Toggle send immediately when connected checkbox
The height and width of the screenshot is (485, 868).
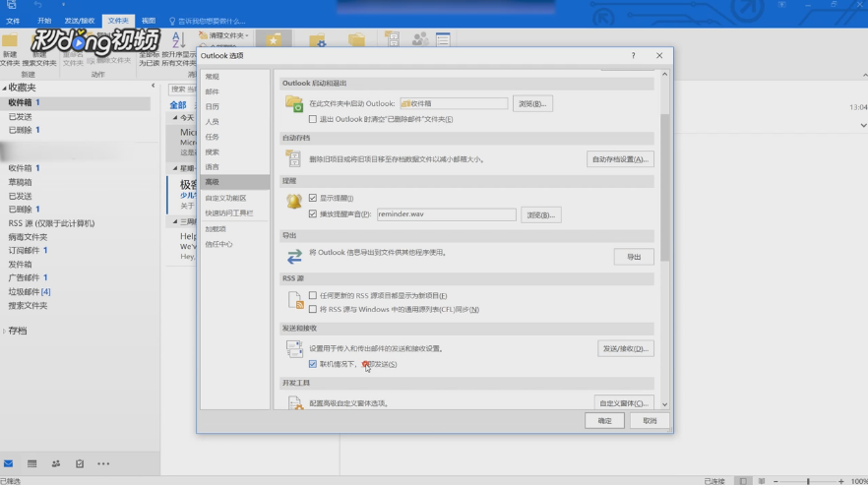(x=313, y=364)
